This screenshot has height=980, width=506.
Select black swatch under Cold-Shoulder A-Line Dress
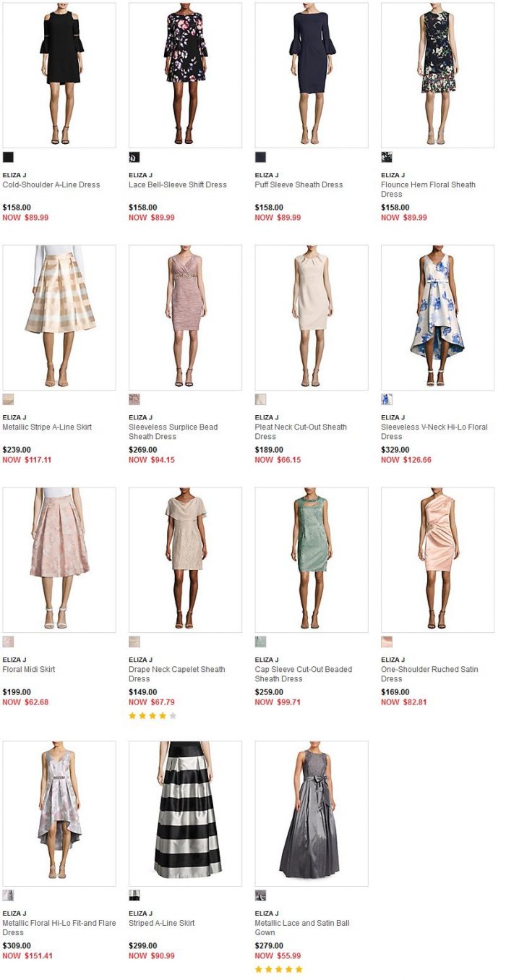click(x=8, y=157)
